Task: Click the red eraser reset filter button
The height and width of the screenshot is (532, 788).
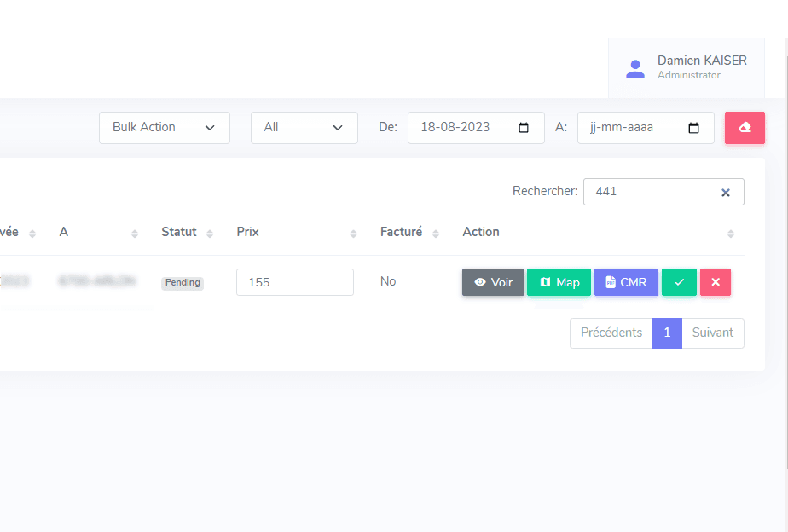Action: coord(745,128)
